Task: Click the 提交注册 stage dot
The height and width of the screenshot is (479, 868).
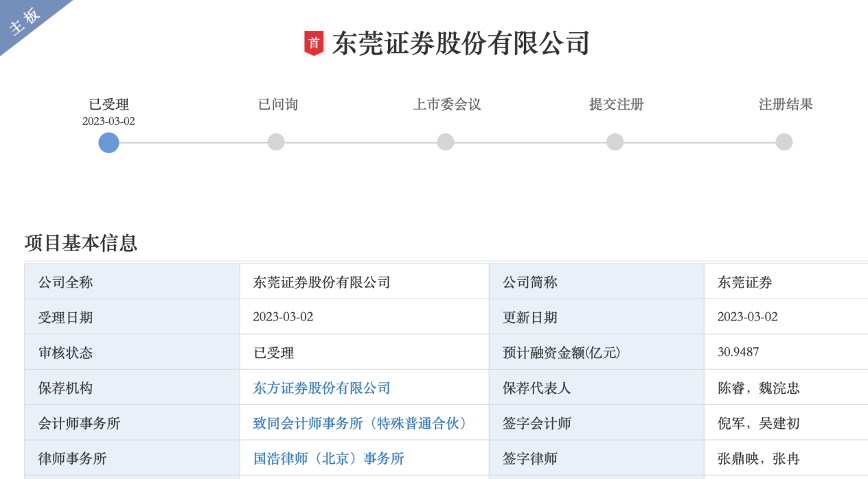Action: pyautogui.click(x=615, y=142)
